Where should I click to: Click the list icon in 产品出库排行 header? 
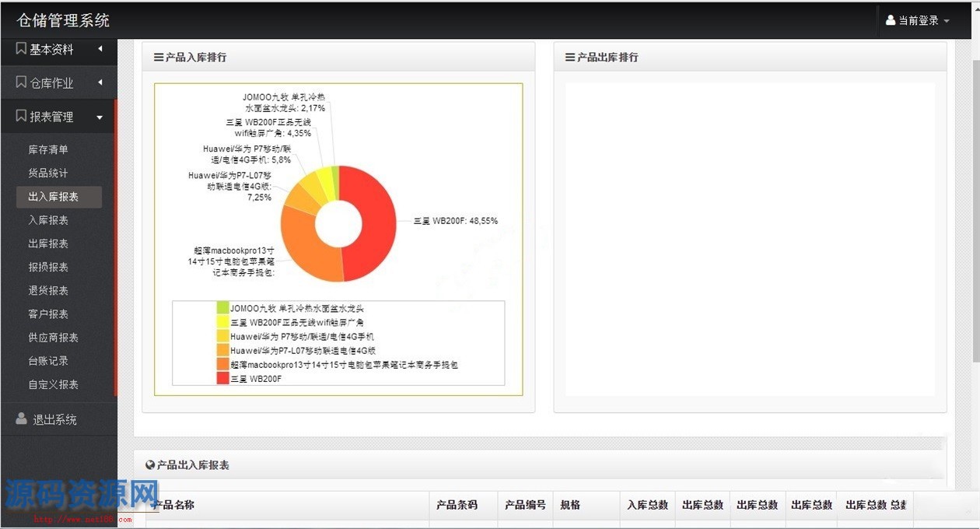point(570,58)
